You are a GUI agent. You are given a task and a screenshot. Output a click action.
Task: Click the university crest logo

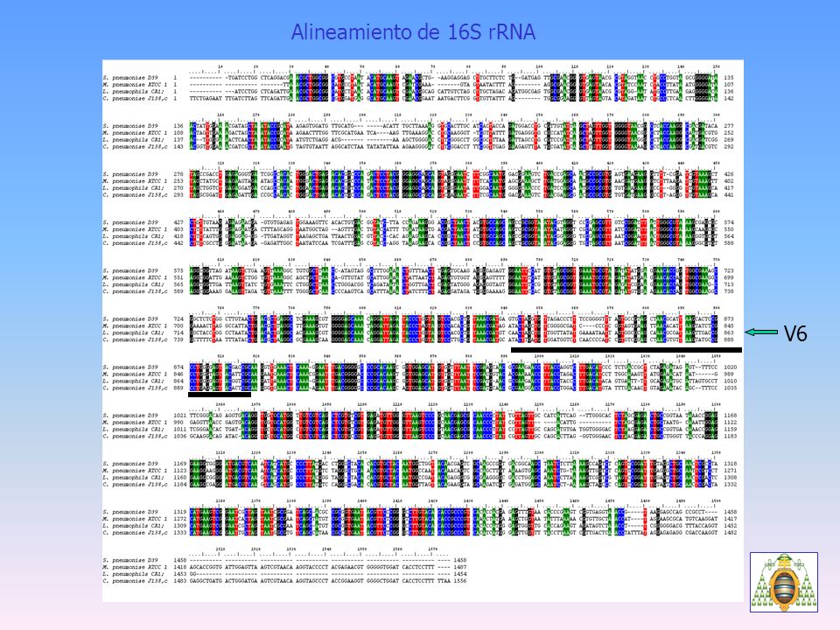point(784,583)
